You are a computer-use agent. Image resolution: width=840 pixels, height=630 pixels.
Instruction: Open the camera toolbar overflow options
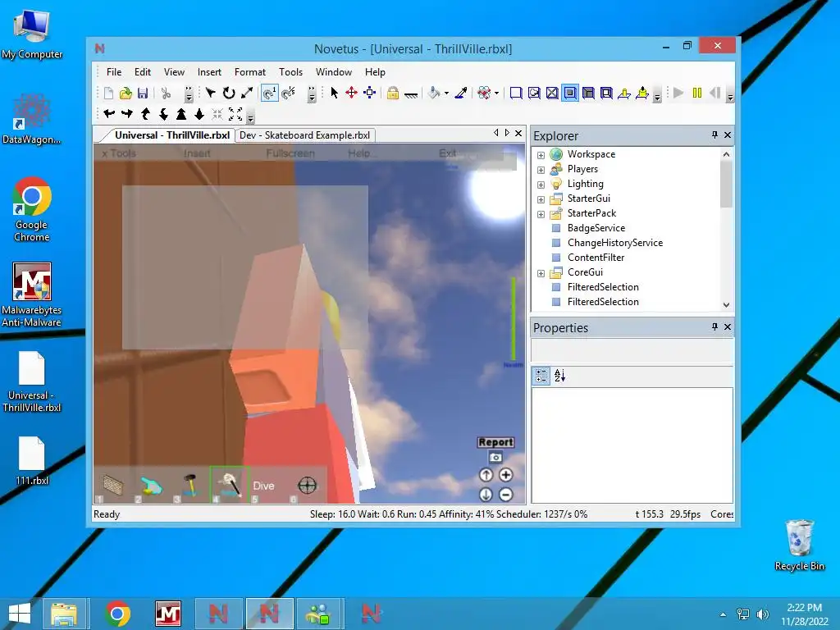(250, 116)
